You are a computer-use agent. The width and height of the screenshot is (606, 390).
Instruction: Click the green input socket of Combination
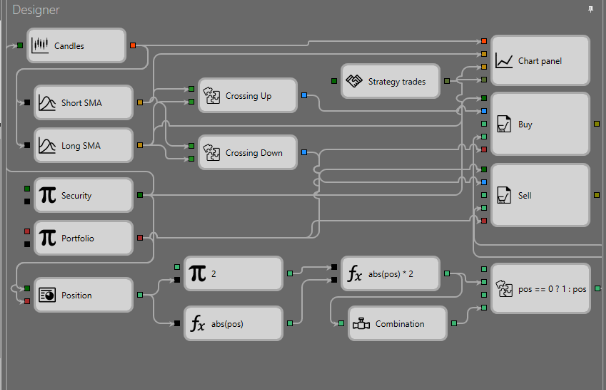(x=341, y=323)
